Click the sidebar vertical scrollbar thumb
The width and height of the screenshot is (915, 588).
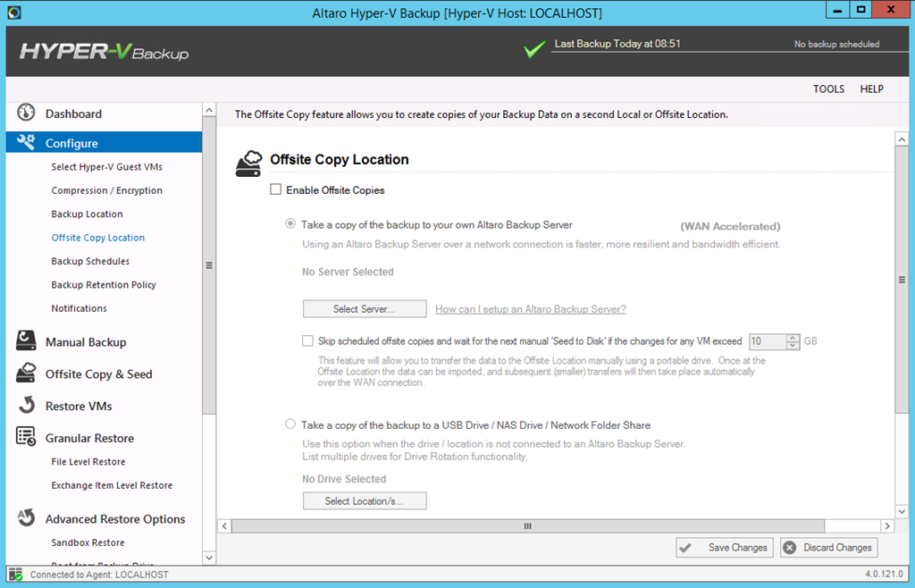pos(209,265)
